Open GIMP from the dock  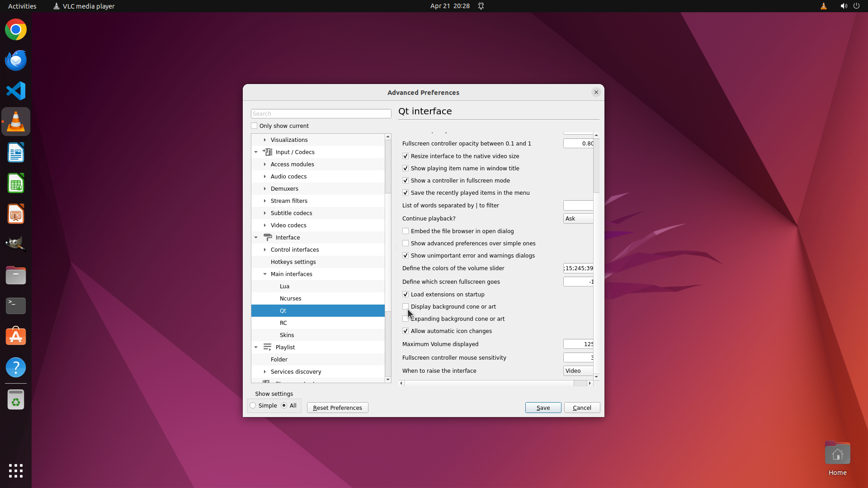click(16, 244)
